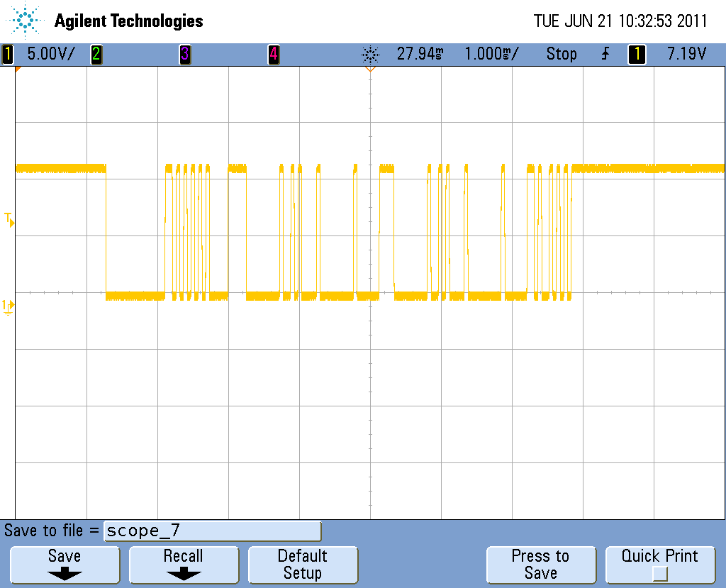The image size is (726, 588).
Task: Open the Recall softkey menu
Action: point(184,565)
